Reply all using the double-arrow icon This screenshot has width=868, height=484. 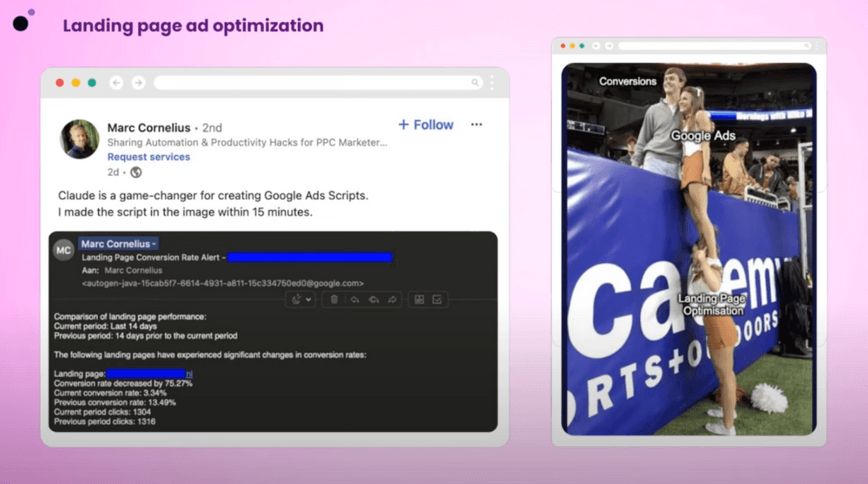pyautogui.click(x=374, y=300)
